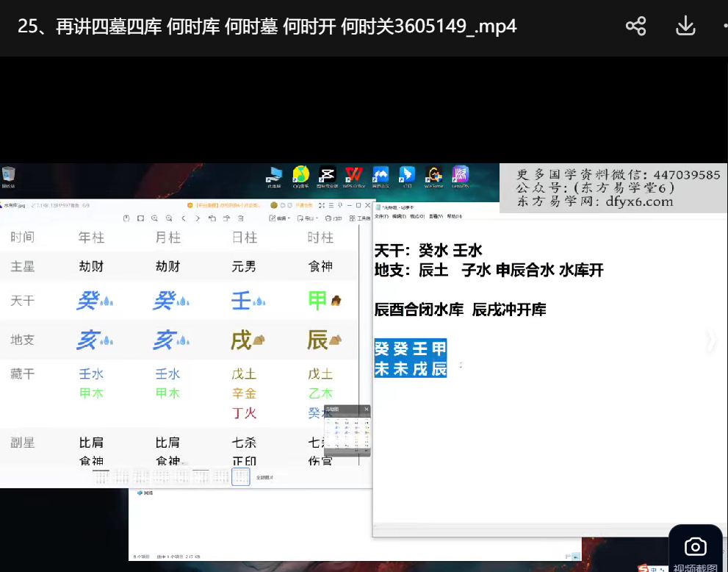Go to the next image arrow
728x572 pixels.
click(x=198, y=218)
